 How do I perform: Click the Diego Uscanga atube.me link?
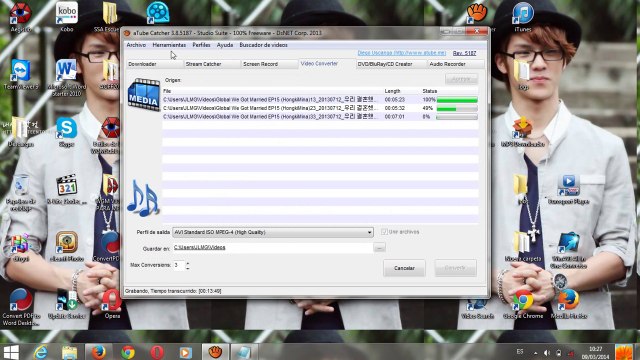(402, 53)
